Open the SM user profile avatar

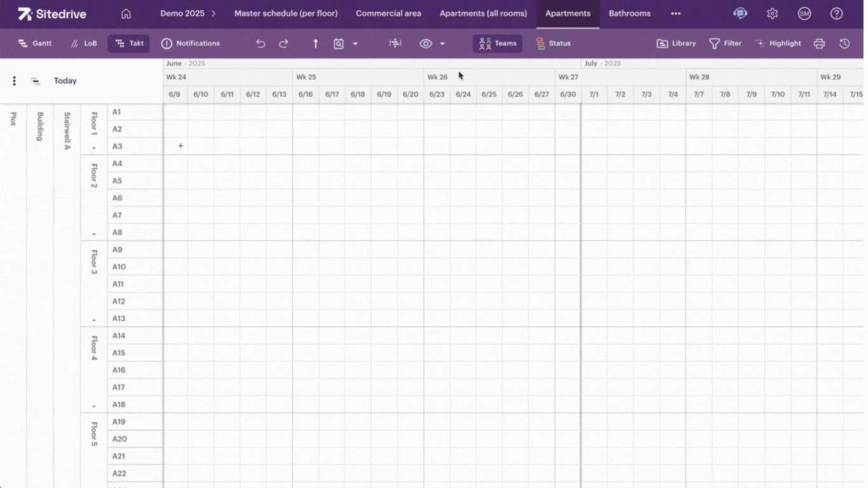pyautogui.click(x=804, y=13)
